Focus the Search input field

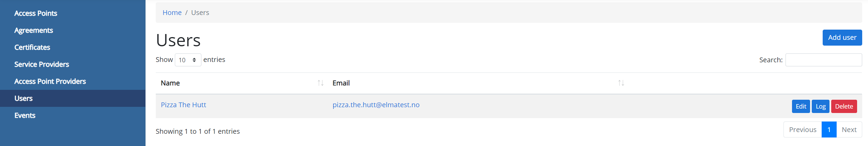click(x=823, y=60)
